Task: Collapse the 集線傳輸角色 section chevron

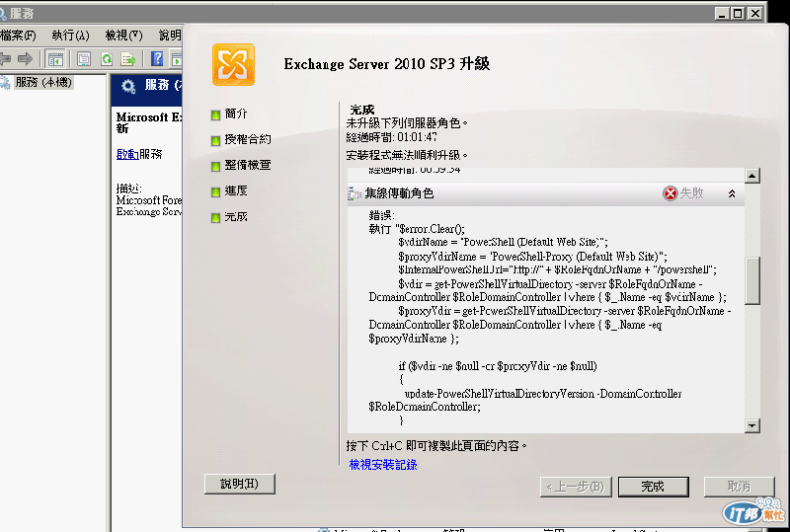Action: point(732,193)
